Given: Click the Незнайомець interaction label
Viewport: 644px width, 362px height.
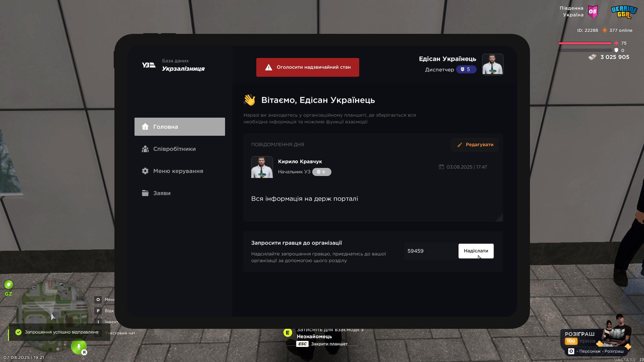Looking at the screenshot, I should (314, 336).
